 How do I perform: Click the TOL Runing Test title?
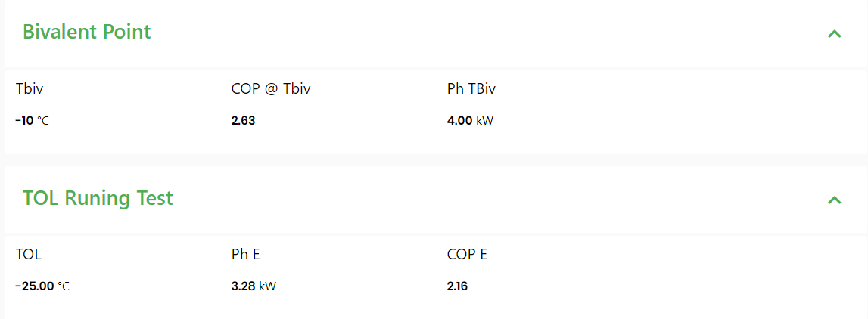click(x=98, y=198)
